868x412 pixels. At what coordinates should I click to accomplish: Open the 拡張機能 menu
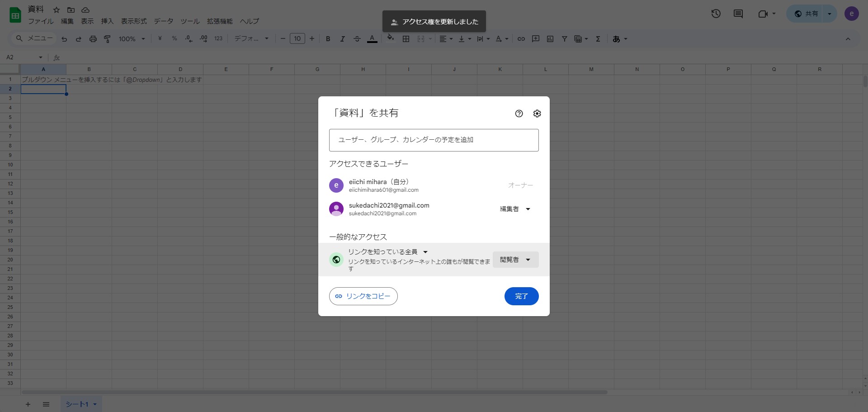click(220, 21)
